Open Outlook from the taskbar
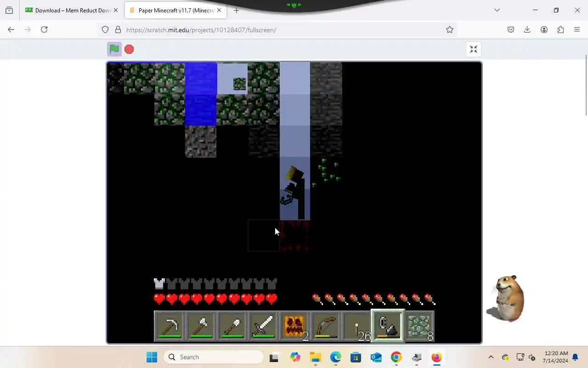This screenshot has height=368, width=588. coord(376,357)
